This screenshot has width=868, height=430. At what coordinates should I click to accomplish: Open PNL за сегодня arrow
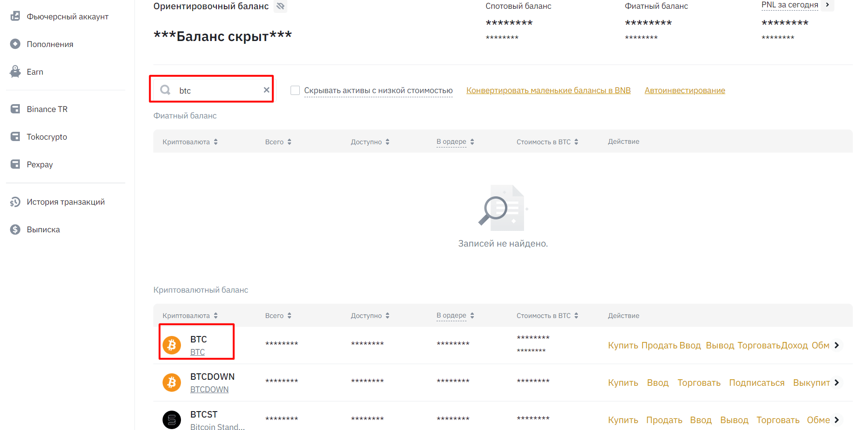point(827,5)
